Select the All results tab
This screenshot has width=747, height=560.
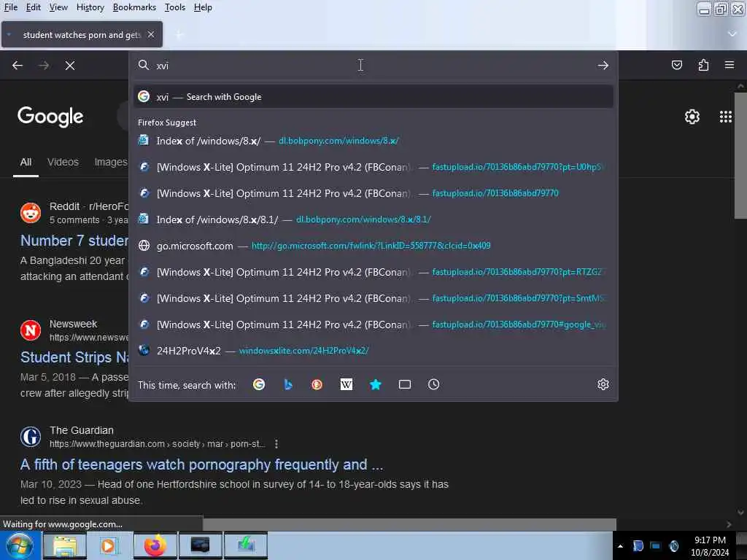pos(26,163)
